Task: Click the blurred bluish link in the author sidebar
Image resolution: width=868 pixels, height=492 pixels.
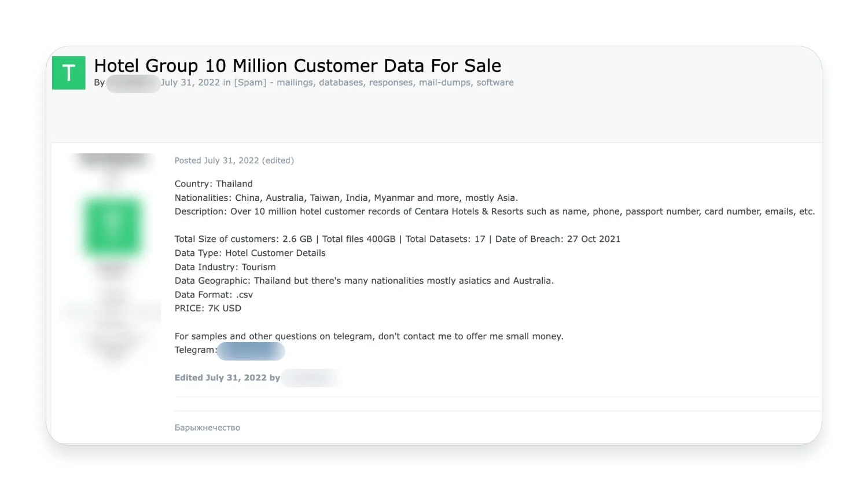Action: pos(110,313)
